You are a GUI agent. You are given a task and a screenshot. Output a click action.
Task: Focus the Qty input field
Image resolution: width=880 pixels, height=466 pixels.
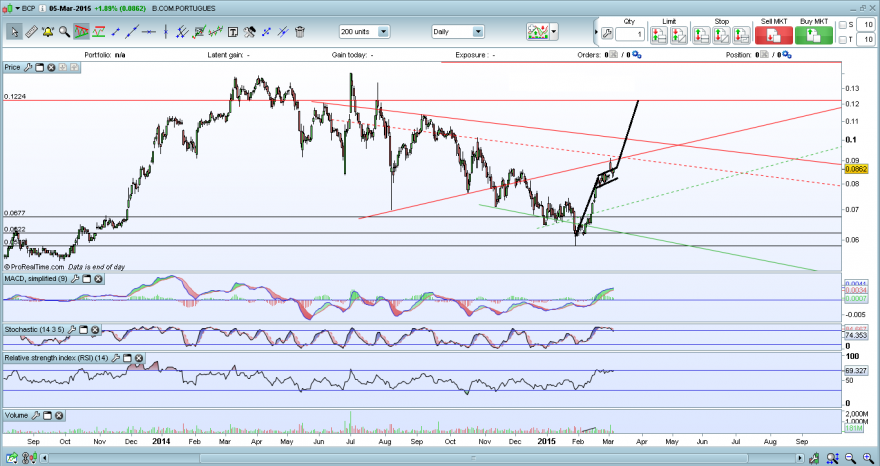[630, 34]
